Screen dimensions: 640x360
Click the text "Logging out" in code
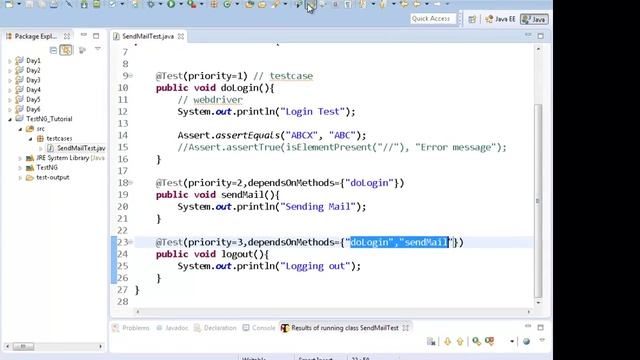coord(315,266)
